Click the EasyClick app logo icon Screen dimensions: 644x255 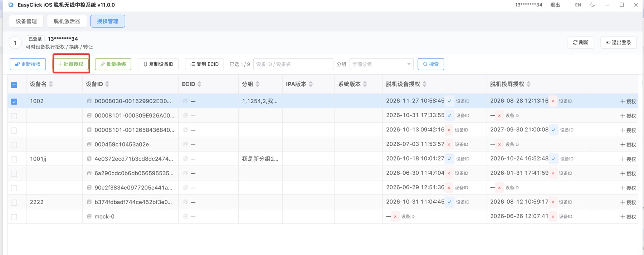(11, 5)
